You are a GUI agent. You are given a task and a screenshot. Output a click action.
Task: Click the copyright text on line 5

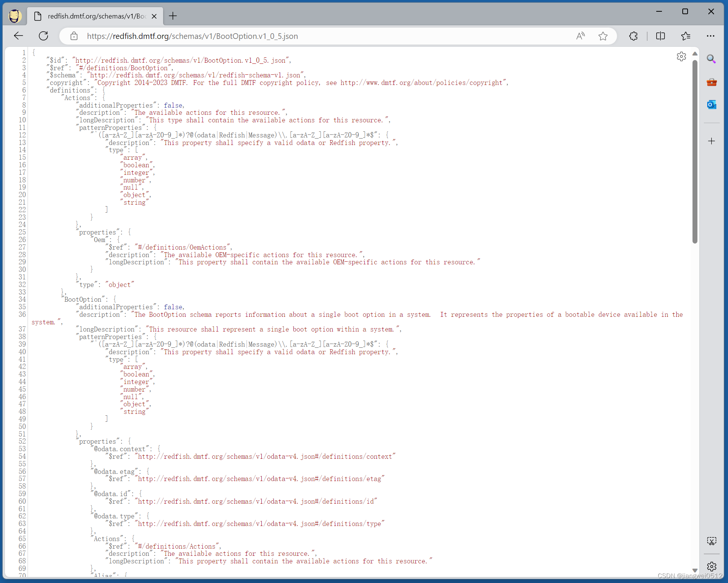[300, 83]
